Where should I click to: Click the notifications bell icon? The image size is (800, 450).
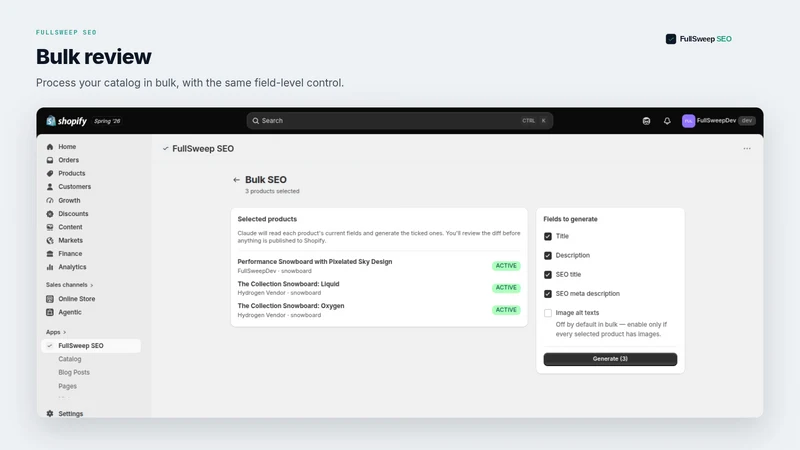pyautogui.click(x=667, y=121)
